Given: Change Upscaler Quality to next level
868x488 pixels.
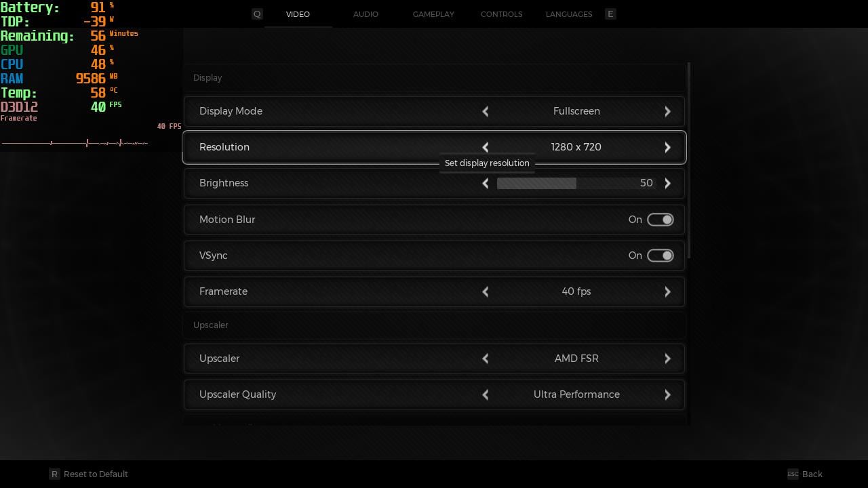Looking at the screenshot, I should click(x=667, y=394).
